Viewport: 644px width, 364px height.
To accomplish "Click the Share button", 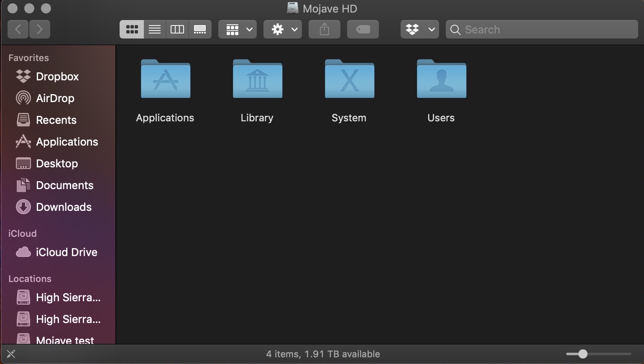I will [324, 29].
